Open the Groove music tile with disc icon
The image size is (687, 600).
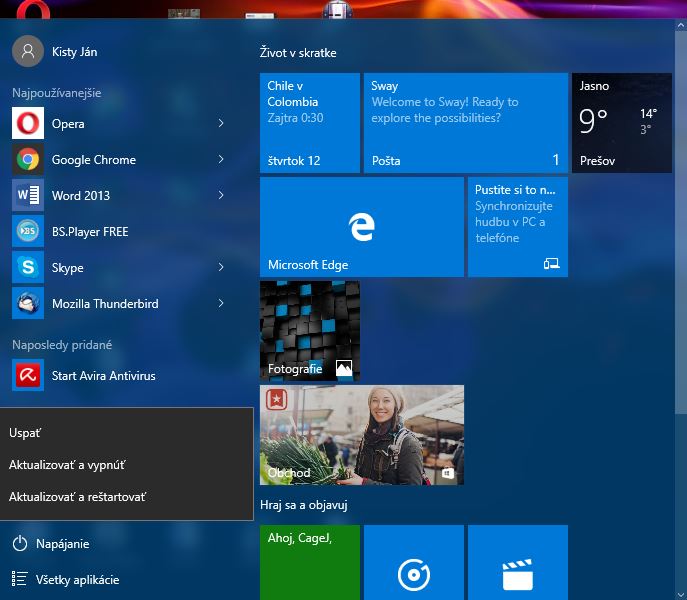click(x=414, y=562)
